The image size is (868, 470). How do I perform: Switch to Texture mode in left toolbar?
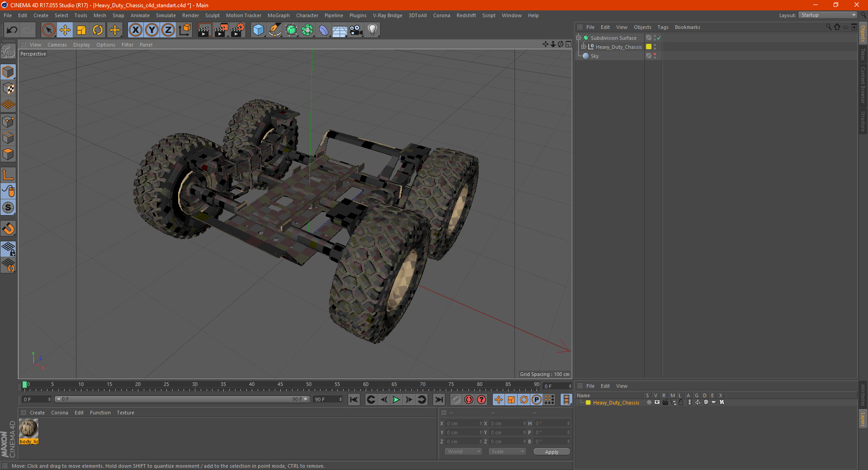tap(8, 89)
